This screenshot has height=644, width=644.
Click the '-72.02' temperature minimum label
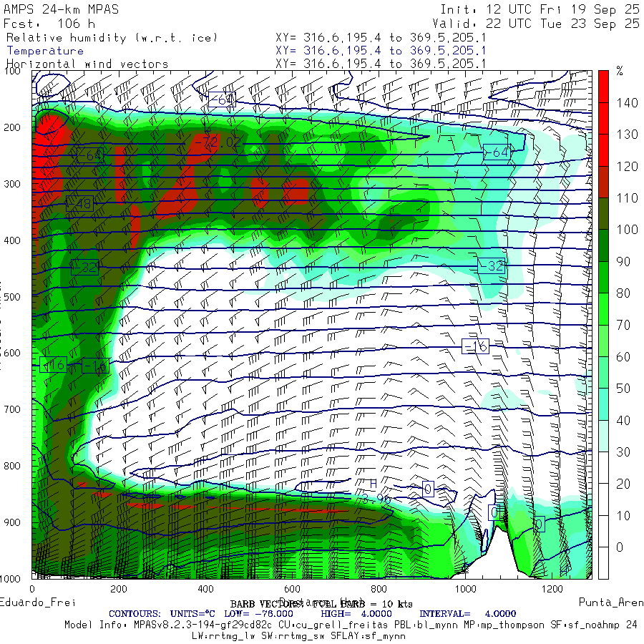(x=218, y=142)
